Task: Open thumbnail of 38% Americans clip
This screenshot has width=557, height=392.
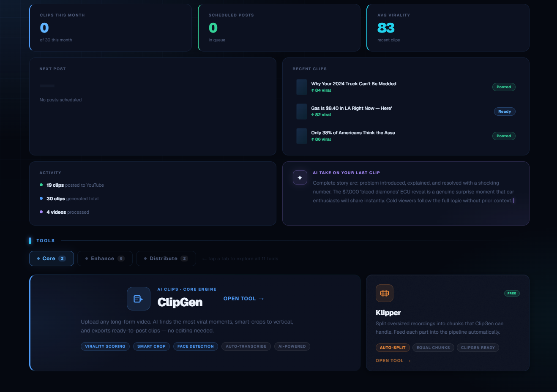Action: (x=302, y=136)
